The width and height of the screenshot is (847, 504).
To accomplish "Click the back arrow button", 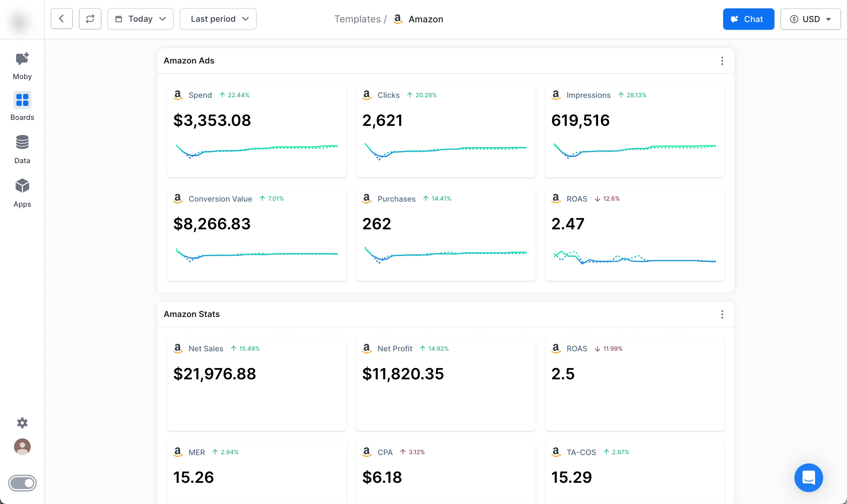I will [x=61, y=19].
